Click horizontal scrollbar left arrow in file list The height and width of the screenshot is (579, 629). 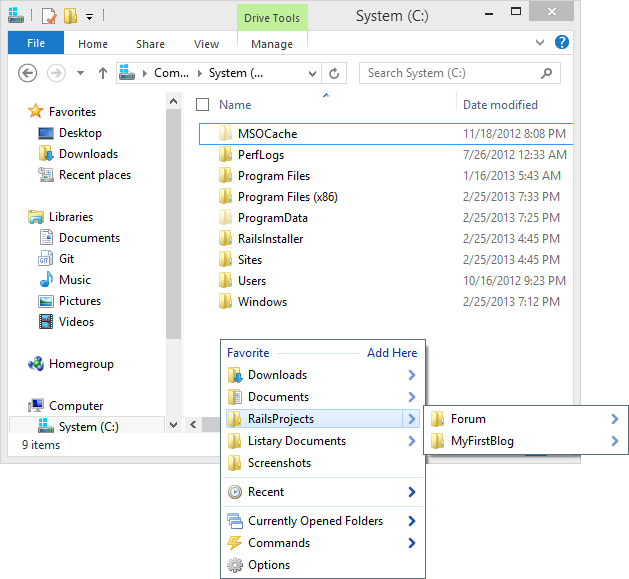193,425
